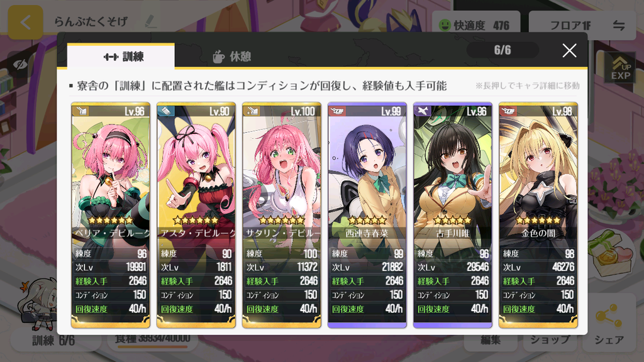Tap the 食糧 food supply bar
This screenshot has width=644, height=362.
pos(152,340)
